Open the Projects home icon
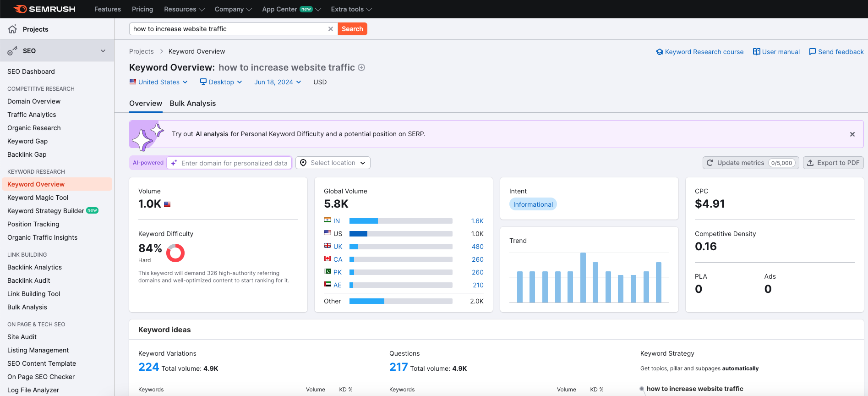 coord(13,29)
